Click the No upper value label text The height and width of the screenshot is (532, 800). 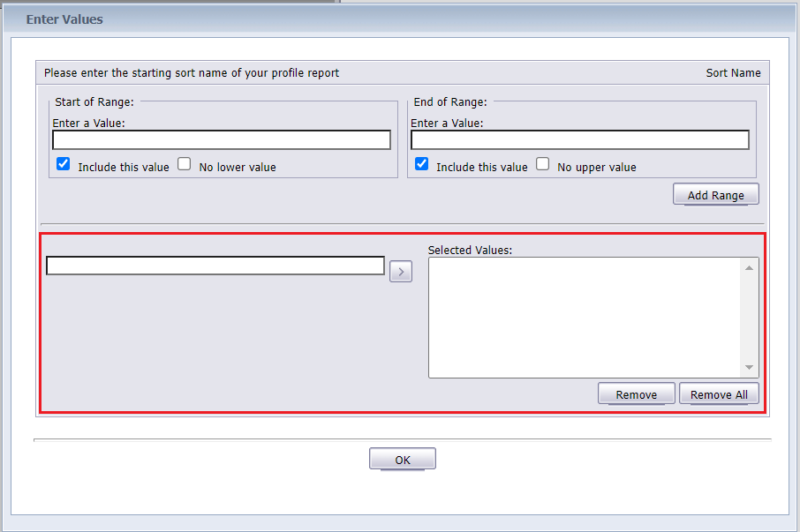[x=596, y=167]
